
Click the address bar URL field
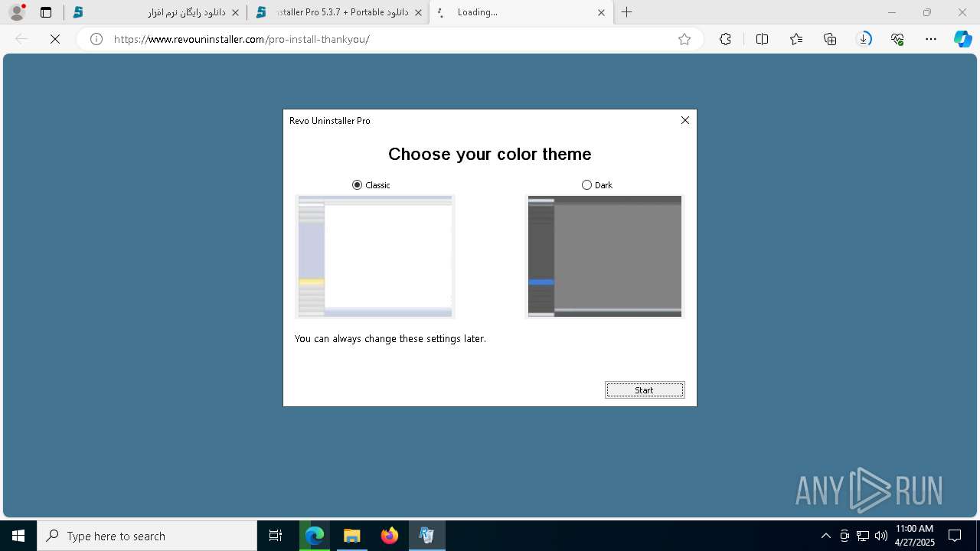click(x=390, y=39)
